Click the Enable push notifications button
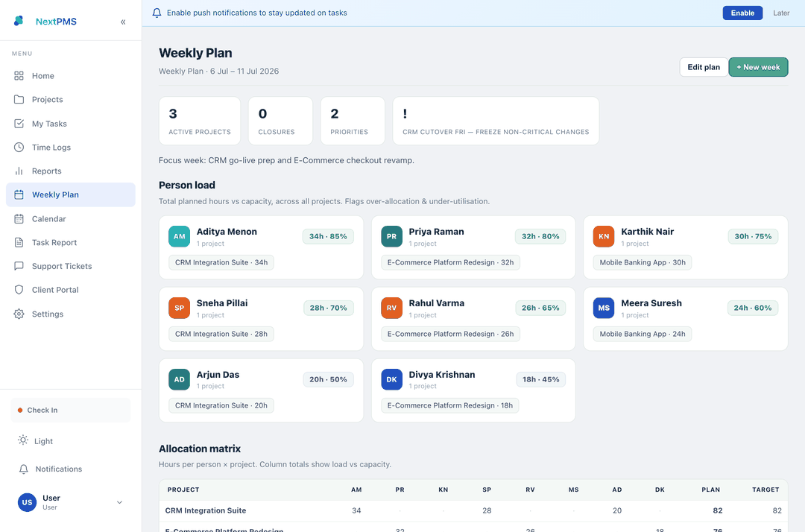This screenshot has height=532, width=805. [x=742, y=13]
